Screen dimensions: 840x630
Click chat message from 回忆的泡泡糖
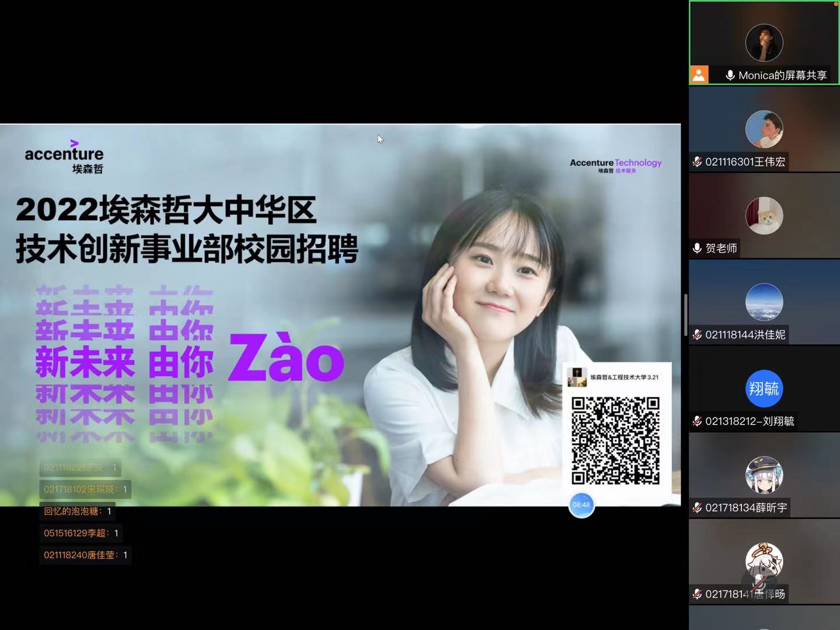pos(78,511)
